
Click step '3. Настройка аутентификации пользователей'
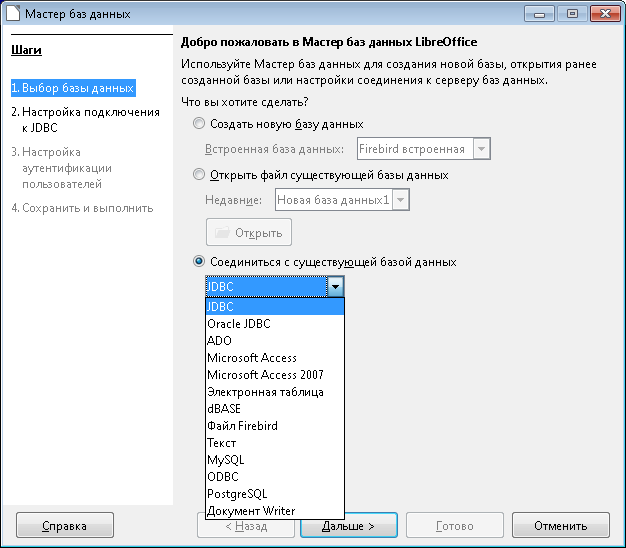pyautogui.click(x=62, y=168)
